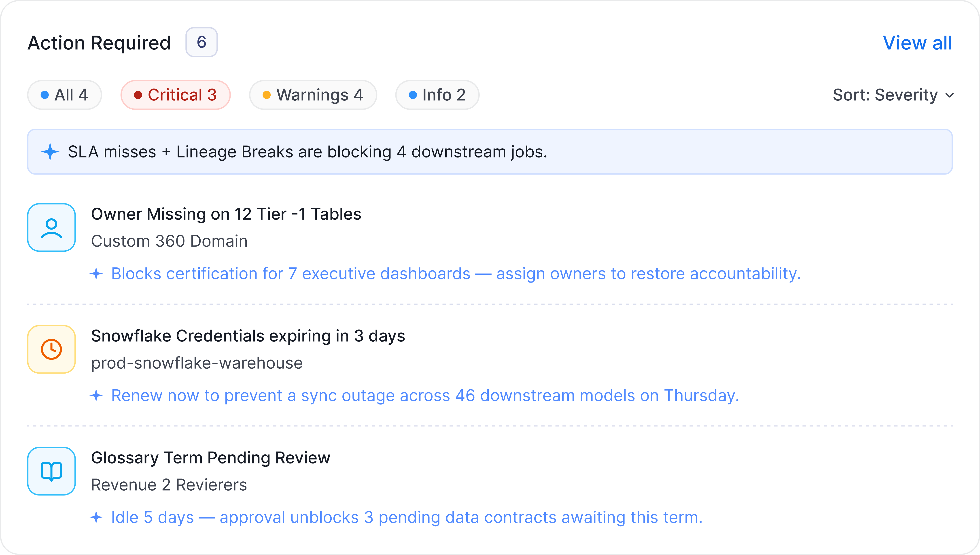Select the All 4 filter chip
Viewport: 980px width, 555px height.
pos(64,95)
